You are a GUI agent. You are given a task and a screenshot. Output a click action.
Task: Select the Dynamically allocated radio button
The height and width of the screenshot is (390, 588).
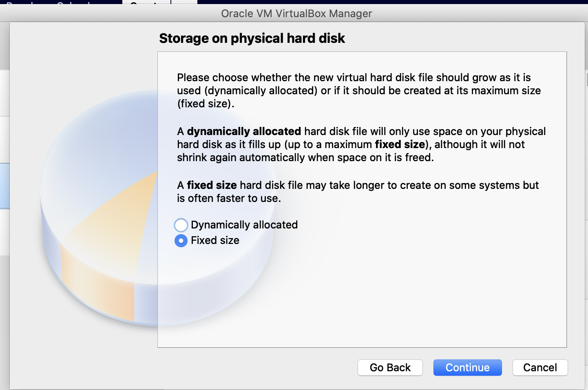[x=181, y=225]
